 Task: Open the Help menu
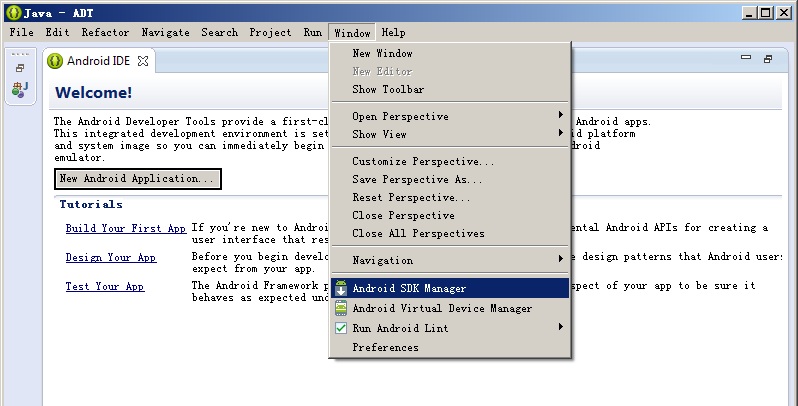393,33
